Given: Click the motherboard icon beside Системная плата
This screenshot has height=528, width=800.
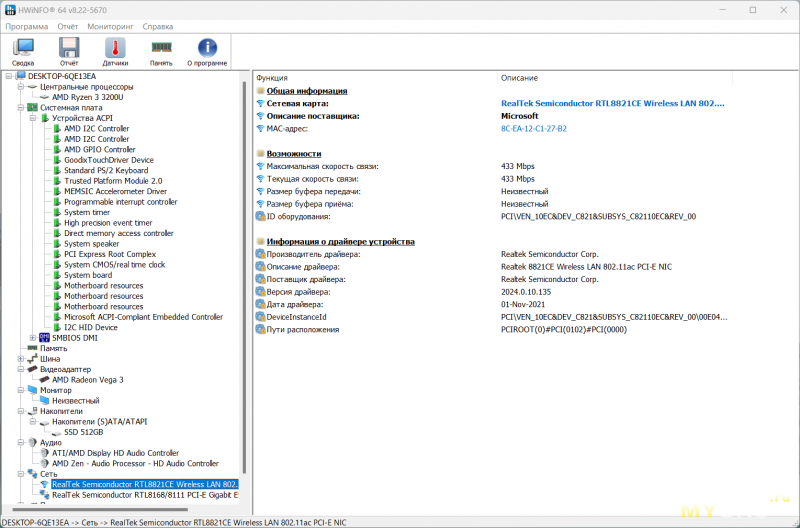Looking at the screenshot, I should pos(32,108).
